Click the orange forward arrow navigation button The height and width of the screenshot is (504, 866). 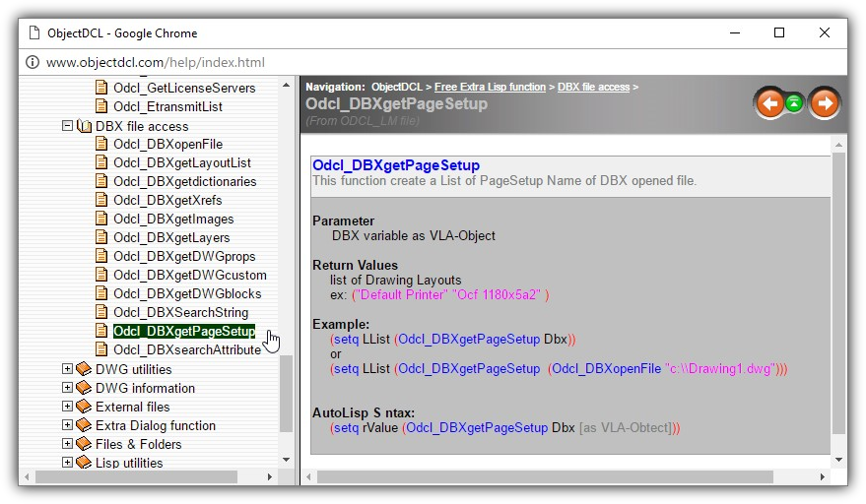(824, 103)
